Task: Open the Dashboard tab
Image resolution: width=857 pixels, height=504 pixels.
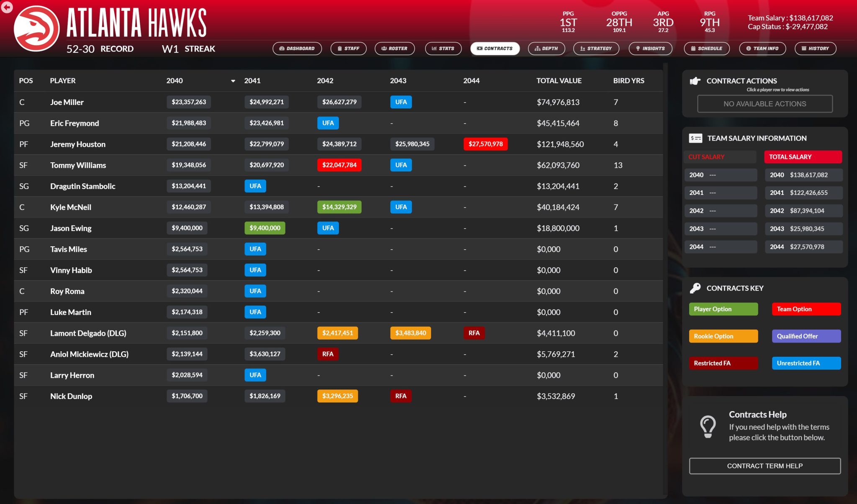Action: point(297,49)
